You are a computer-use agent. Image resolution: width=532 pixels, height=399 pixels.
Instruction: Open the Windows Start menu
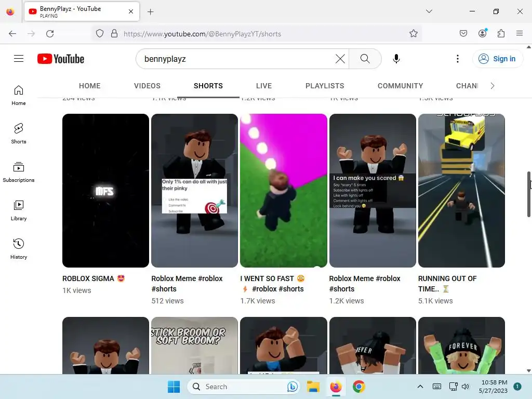(x=174, y=387)
